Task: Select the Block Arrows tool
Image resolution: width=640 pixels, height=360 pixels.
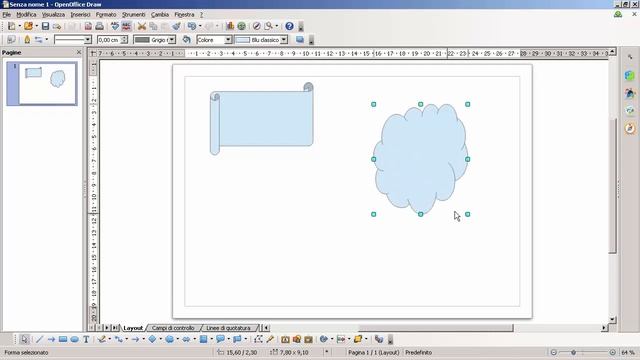Action: pyautogui.click(x=187, y=339)
